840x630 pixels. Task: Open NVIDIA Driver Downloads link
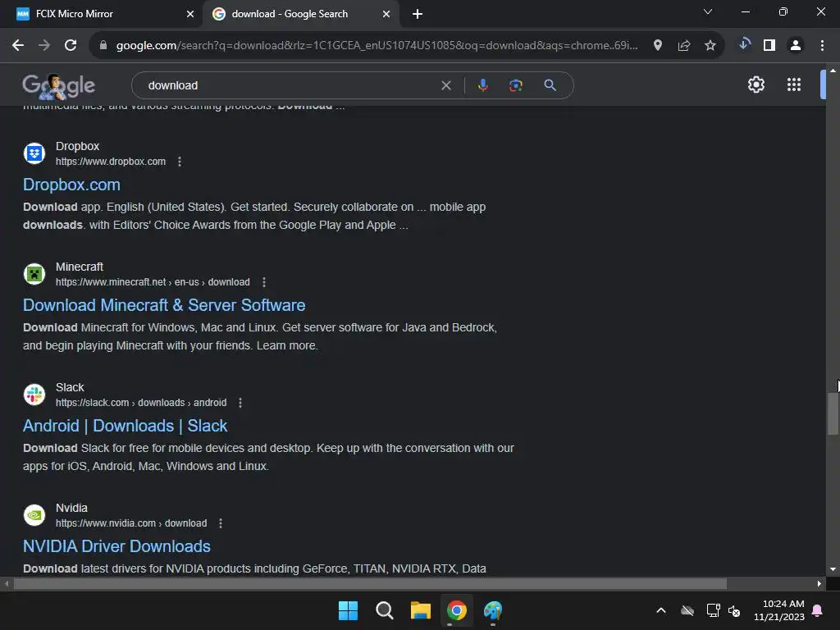click(116, 546)
